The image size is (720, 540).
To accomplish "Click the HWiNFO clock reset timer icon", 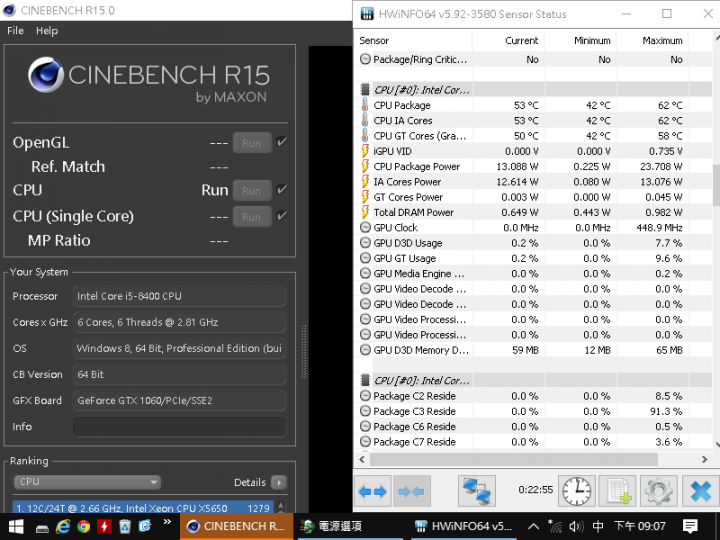I will pos(577,491).
